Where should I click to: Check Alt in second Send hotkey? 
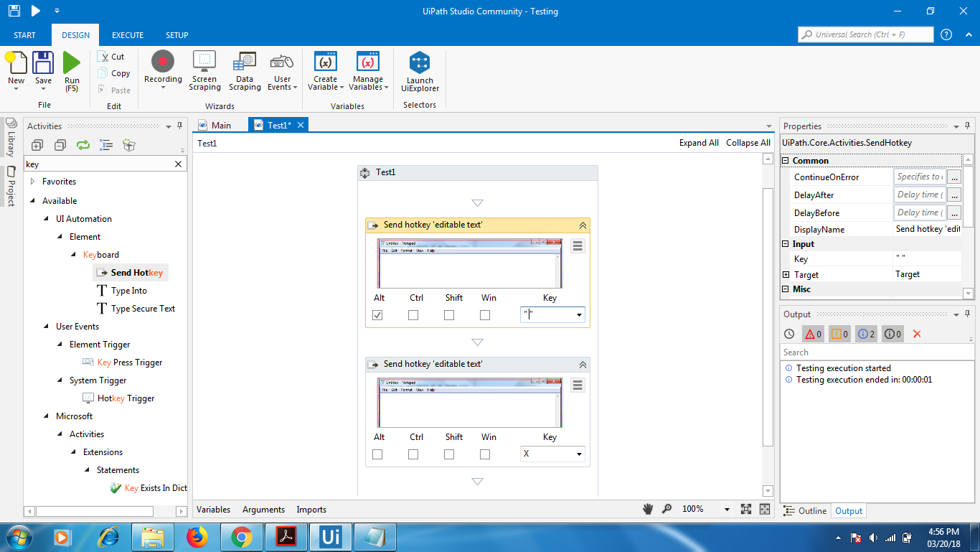pyautogui.click(x=377, y=454)
